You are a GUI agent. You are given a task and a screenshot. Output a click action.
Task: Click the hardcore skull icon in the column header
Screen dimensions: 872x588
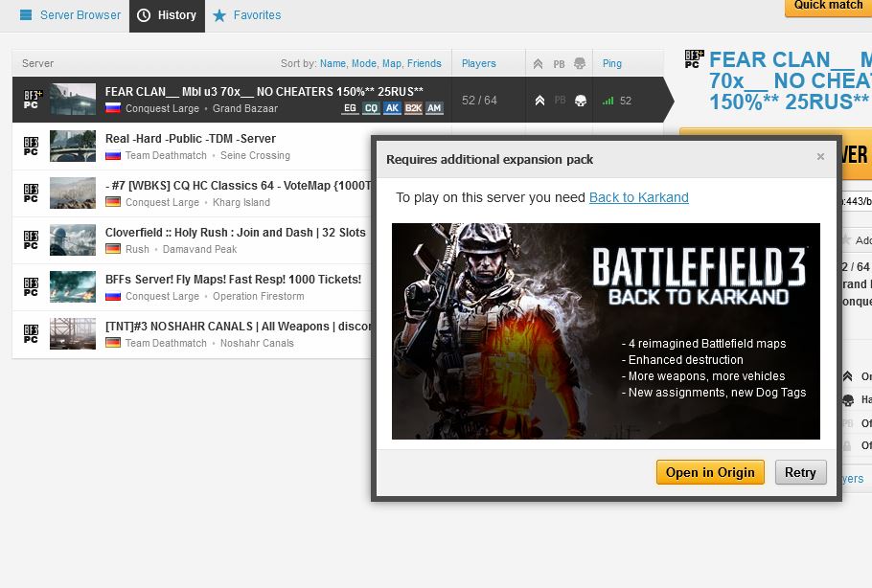579,63
